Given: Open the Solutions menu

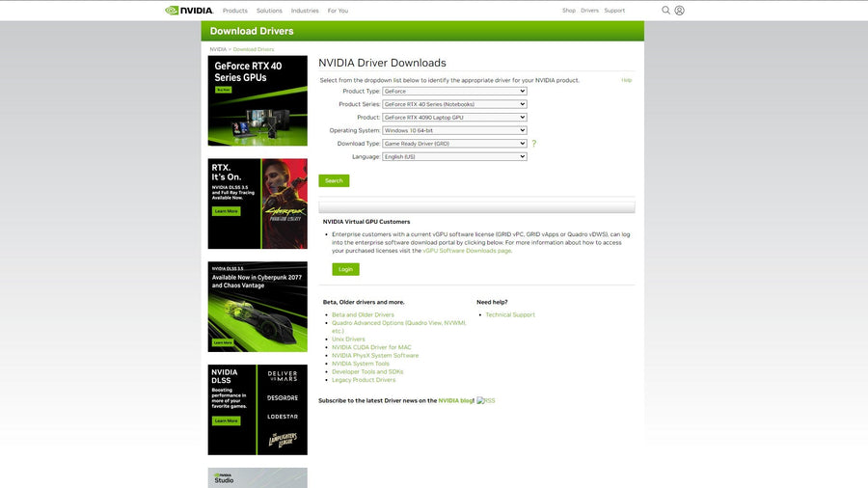Looking at the screenshot, I should point(270,11).
